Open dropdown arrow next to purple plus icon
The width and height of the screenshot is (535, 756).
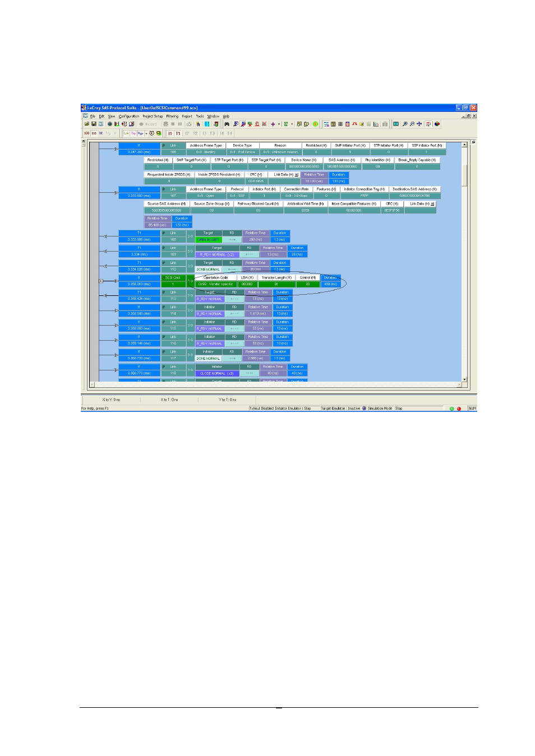[279, 124]
